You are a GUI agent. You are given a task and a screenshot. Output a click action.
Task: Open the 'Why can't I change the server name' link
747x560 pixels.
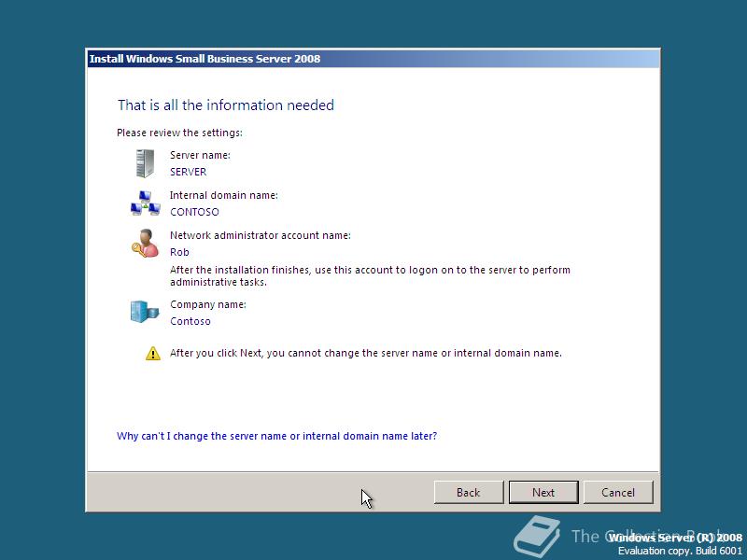[276, 436]
